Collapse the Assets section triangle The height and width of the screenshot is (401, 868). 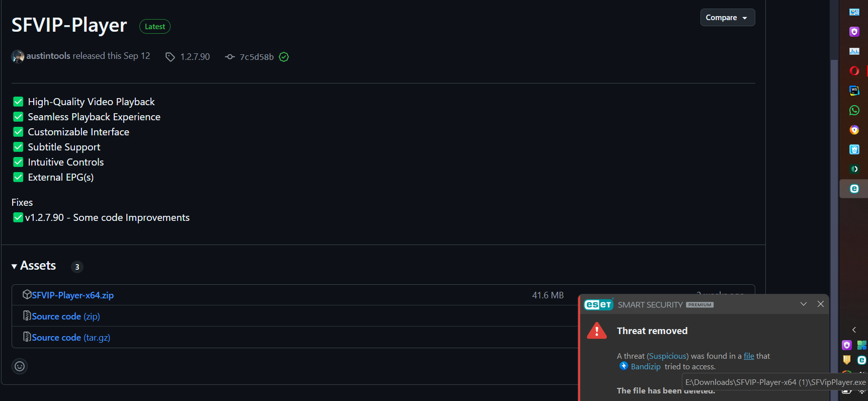tap(14, 266)
